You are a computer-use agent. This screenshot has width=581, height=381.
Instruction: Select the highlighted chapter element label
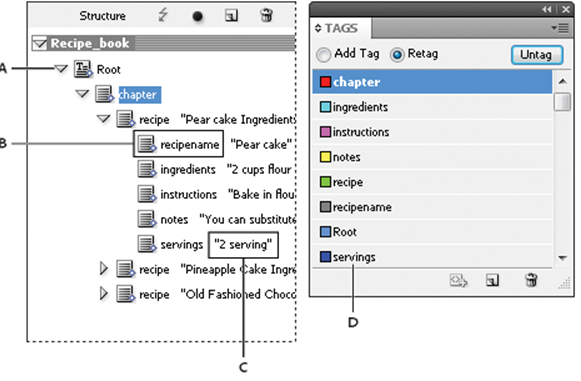pyautogui.click(x=140, y=95)
